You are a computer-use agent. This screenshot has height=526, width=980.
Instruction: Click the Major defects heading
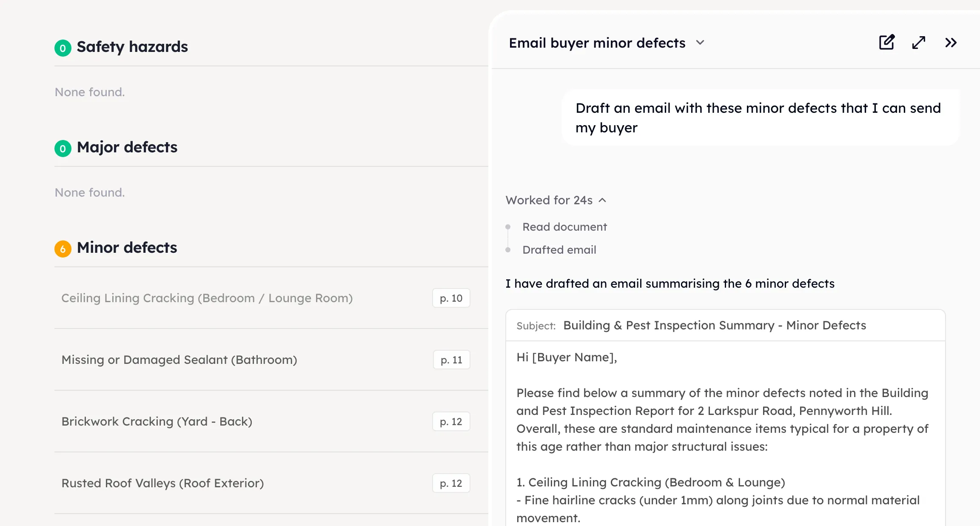click(x=127, y=147)
